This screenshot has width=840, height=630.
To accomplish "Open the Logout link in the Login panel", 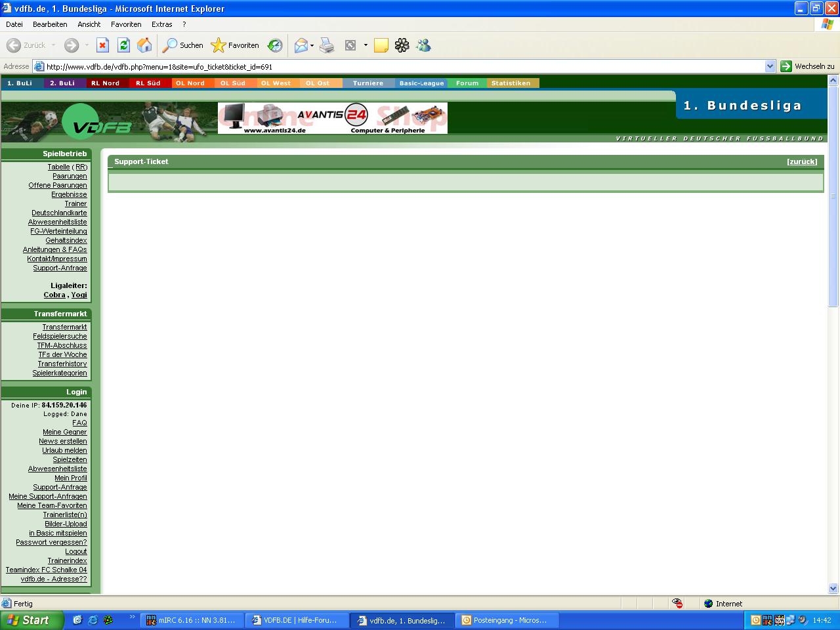I will [x=75, y=551].
